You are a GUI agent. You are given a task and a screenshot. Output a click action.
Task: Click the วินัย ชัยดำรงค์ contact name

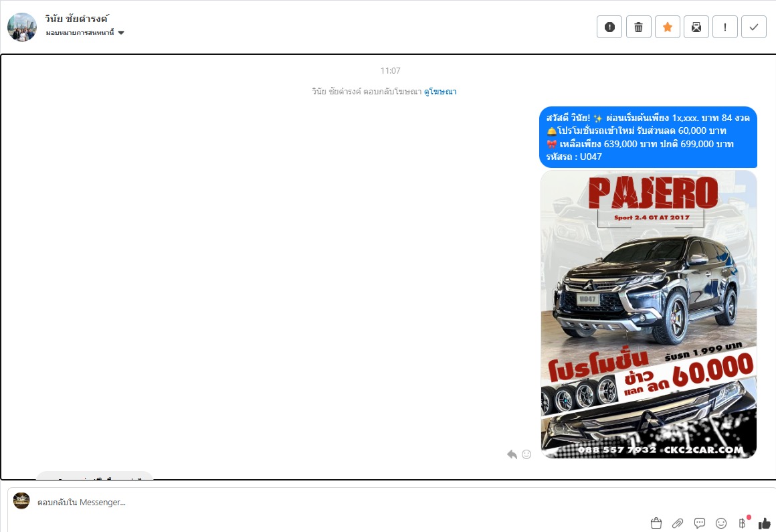pyautogui.click(x=77, y=19)
